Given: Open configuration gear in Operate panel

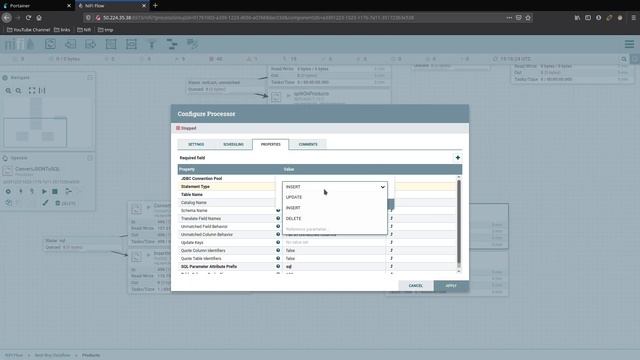Looking at the screenshot, I should coord(8,191).
